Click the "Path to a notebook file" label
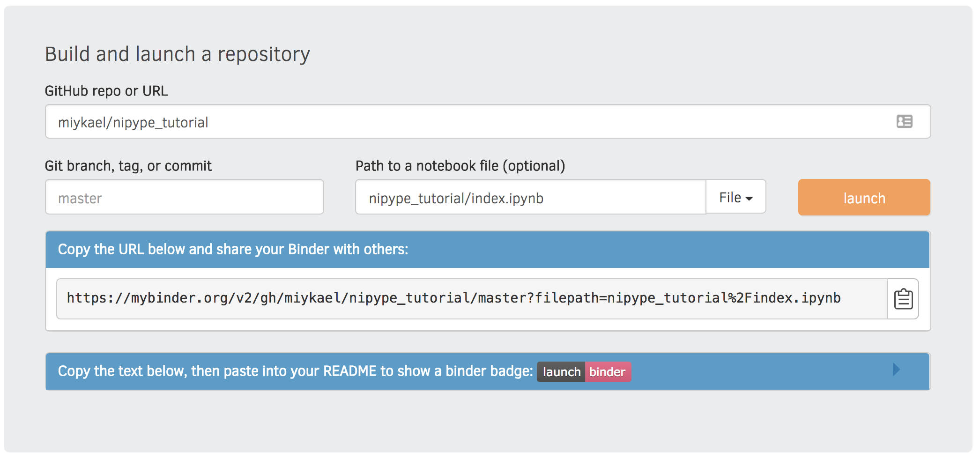The width and height of the screenshot is (980, 459). [460, 165]
